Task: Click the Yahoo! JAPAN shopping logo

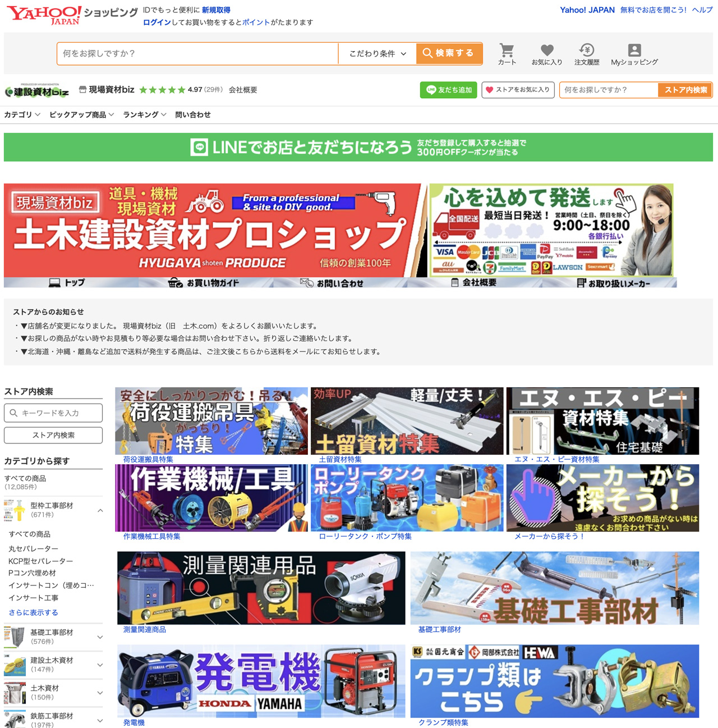Action: coord(72,15)
